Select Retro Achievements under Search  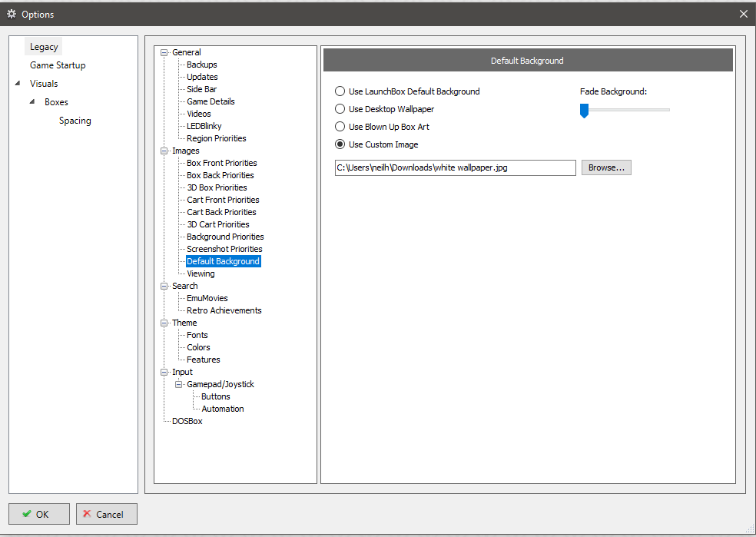coord(224,310)
